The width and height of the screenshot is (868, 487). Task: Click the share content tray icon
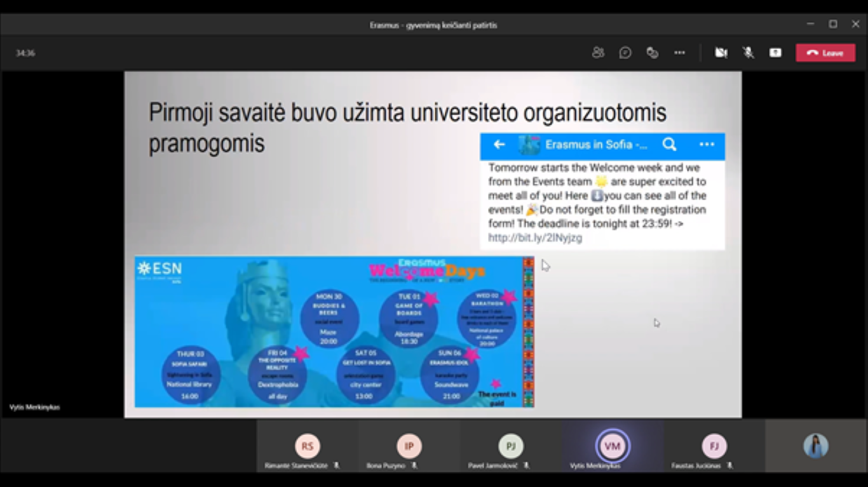point(775,53)
